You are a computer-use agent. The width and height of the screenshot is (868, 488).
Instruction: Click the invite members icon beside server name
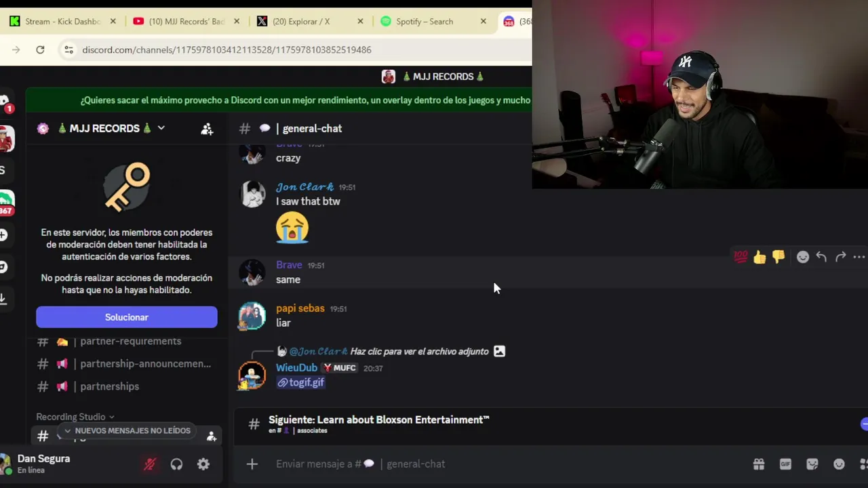207,129
